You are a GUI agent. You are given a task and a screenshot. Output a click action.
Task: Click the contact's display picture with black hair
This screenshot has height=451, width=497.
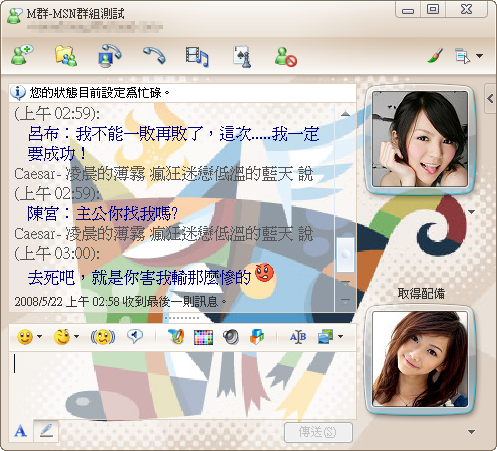point(420,139)
